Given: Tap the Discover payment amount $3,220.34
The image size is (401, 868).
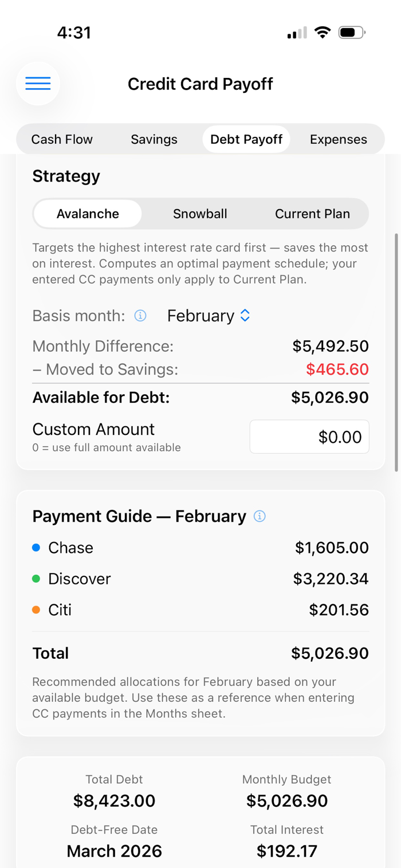Looking at the screenshot, I should [x=331, y=579].
